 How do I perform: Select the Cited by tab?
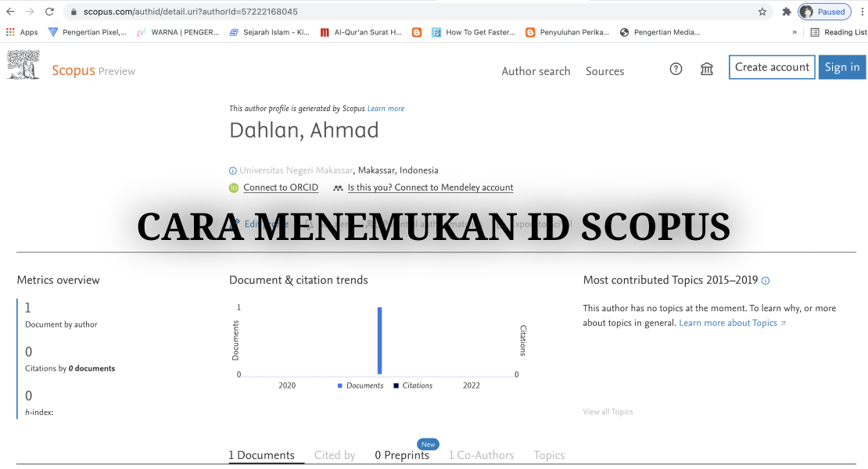coord(335,455)
